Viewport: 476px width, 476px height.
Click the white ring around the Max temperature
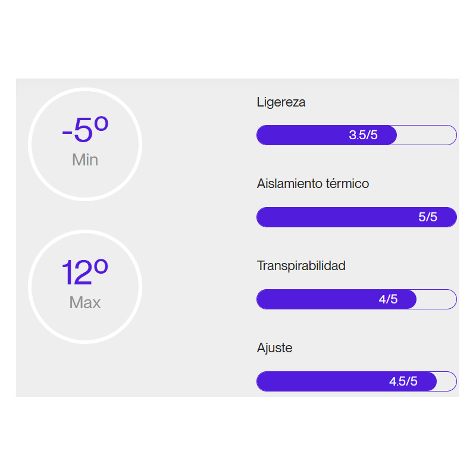click(x=30, y=287)
